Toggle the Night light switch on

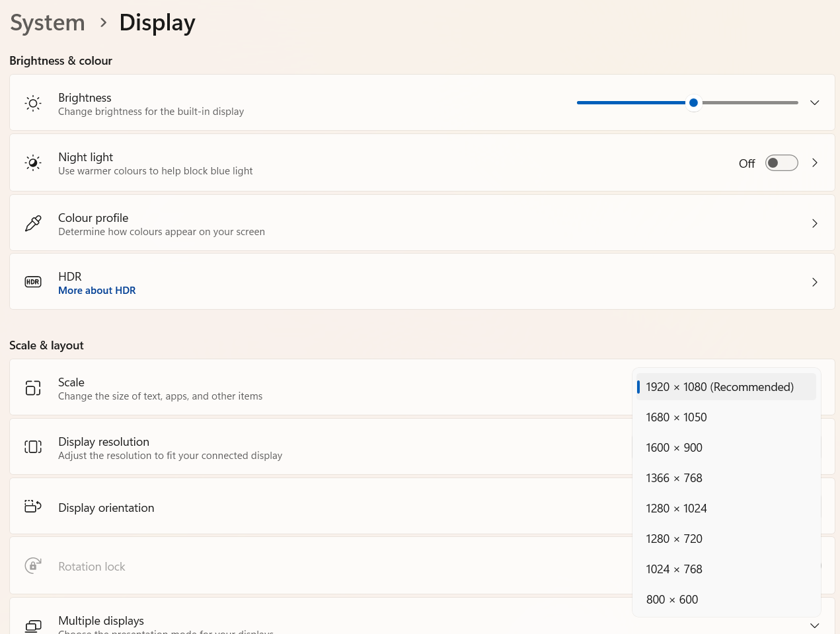[781, 163]
